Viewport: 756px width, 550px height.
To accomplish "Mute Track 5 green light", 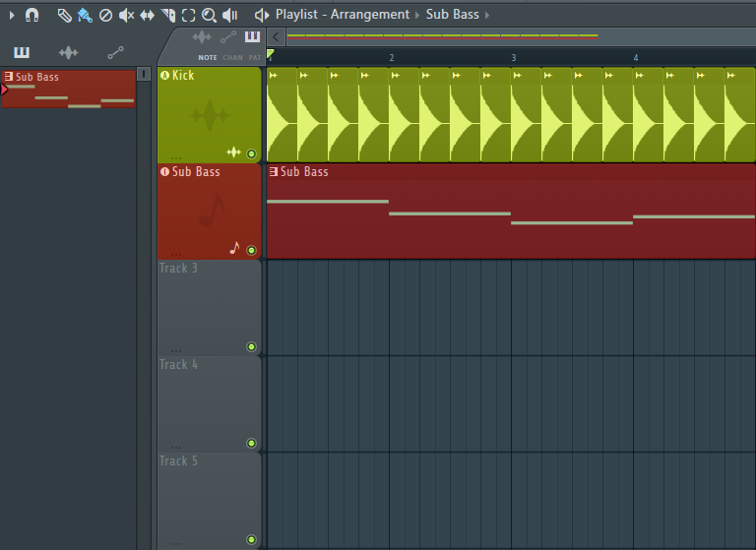I will (251, 539).
